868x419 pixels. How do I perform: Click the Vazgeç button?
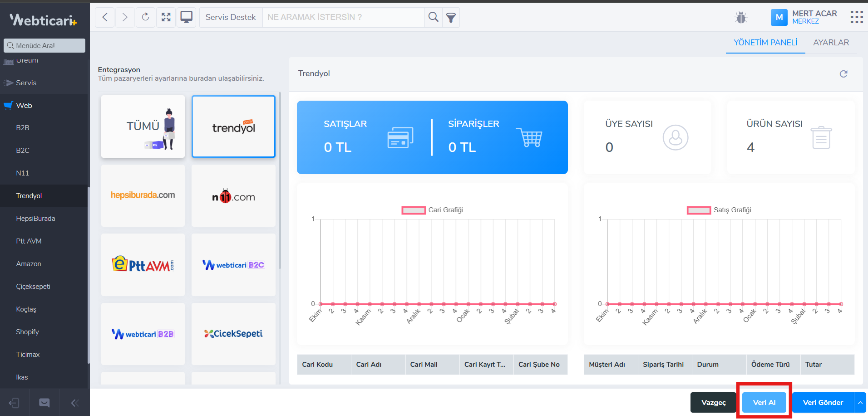[x=713, y=403]
